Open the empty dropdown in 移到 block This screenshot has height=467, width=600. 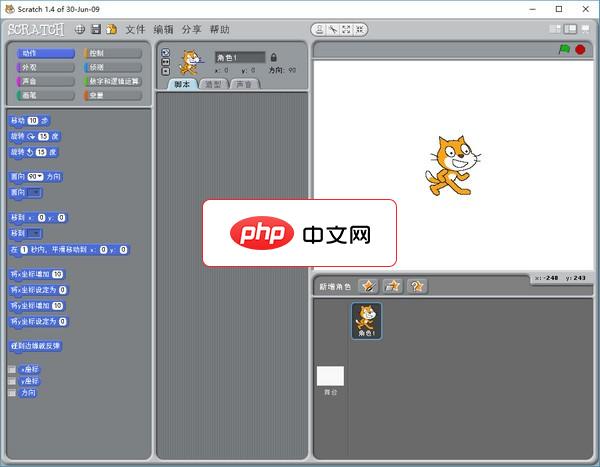(x=34, y=233)
